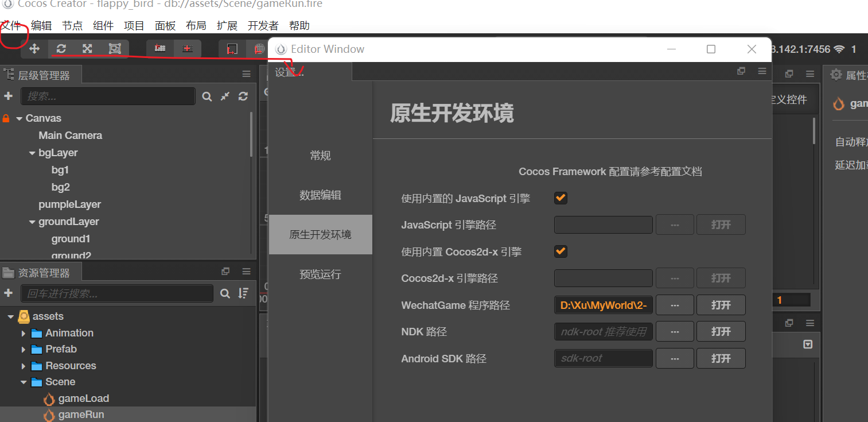Click the hierarchy 搜索 input field
Image resolution: width=868 pixels, height=422 pixels.
[108, 96]
